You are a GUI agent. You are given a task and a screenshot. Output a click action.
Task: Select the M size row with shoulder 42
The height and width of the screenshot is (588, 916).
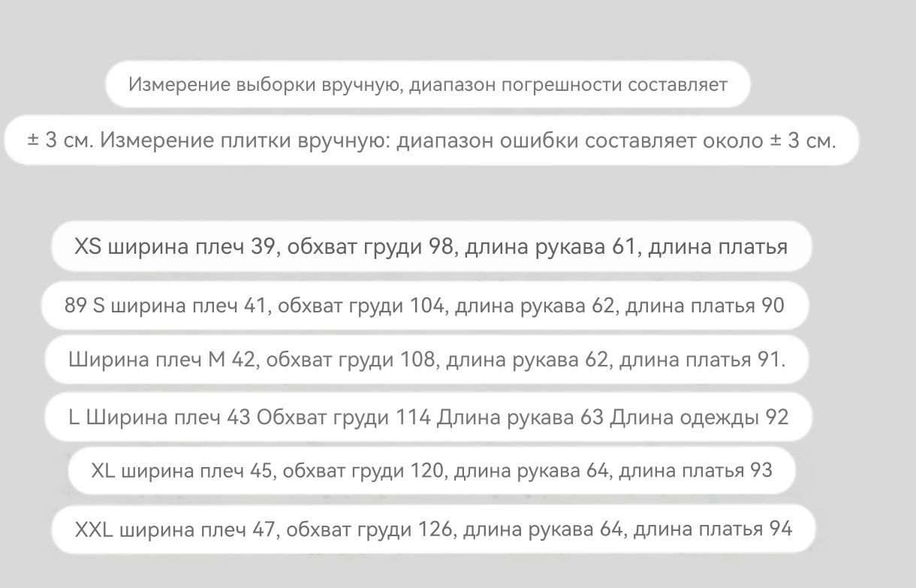(426, 360)
